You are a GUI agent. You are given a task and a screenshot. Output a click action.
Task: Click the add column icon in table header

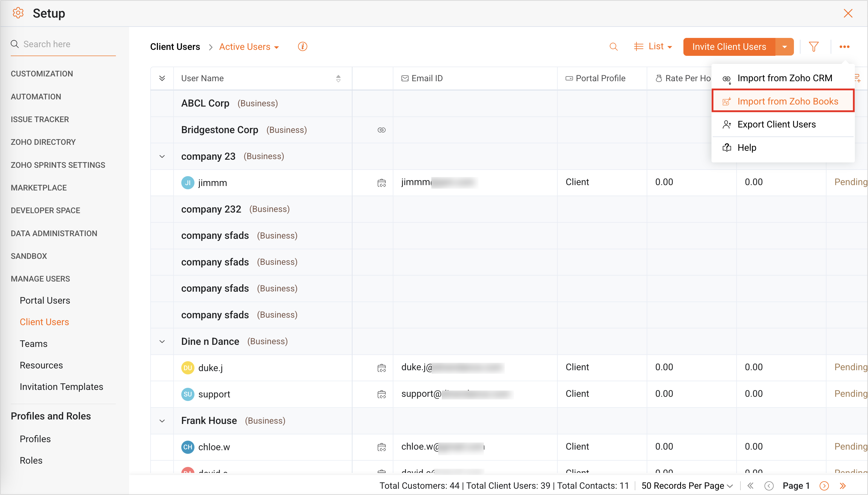tap(858, 78)
